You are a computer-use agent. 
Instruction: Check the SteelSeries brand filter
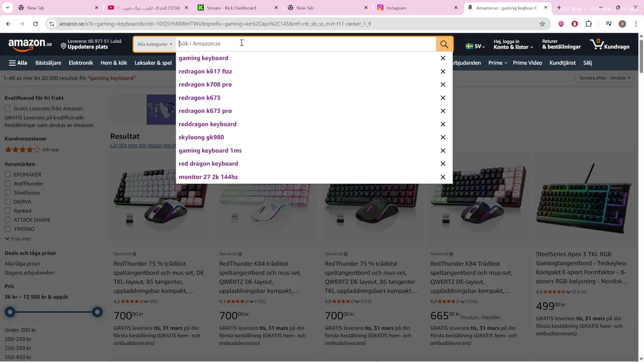pos(8,193)
